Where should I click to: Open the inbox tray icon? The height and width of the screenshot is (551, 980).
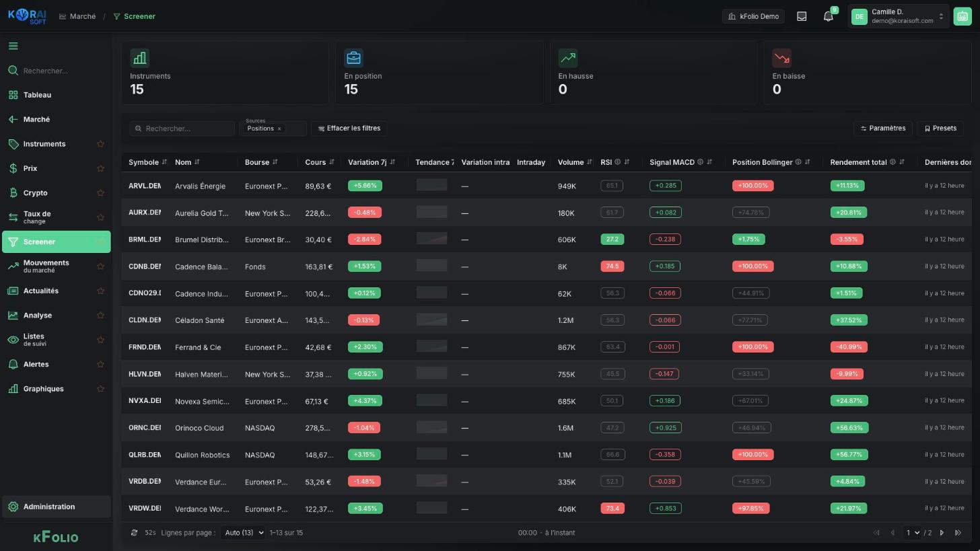click(x=802, y=16)
